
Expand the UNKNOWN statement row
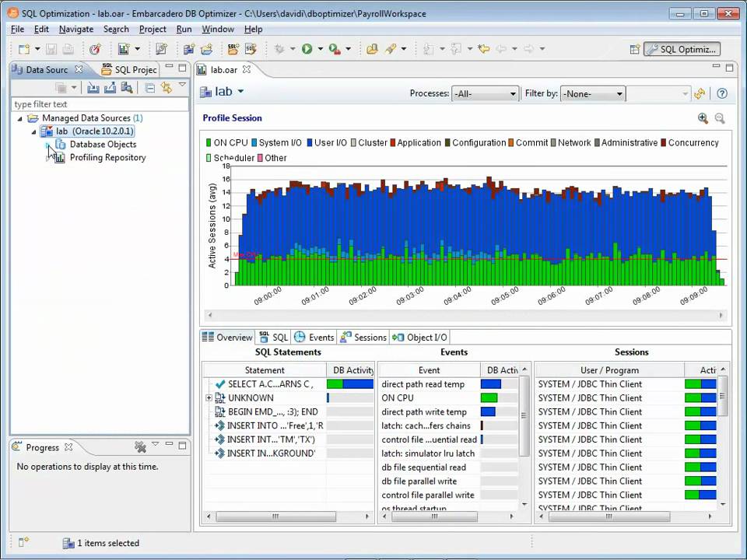click(x=209, y=397)
